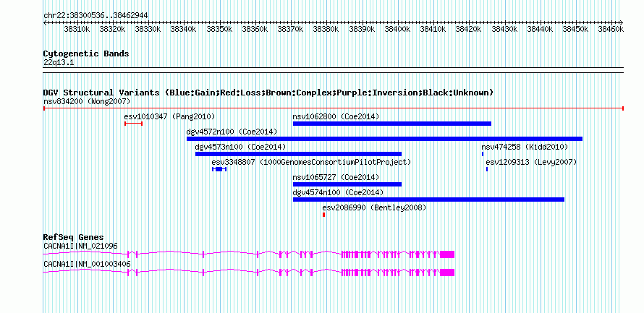Open the nsv474258 (Kidd2010) label
Viewport: 644px width, 313px height.
(525, 147)
